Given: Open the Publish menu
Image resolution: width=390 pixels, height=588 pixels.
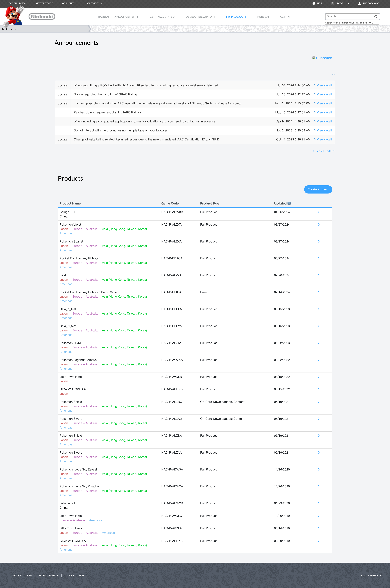Looking at the screenshot, I should tap(263, 17).
